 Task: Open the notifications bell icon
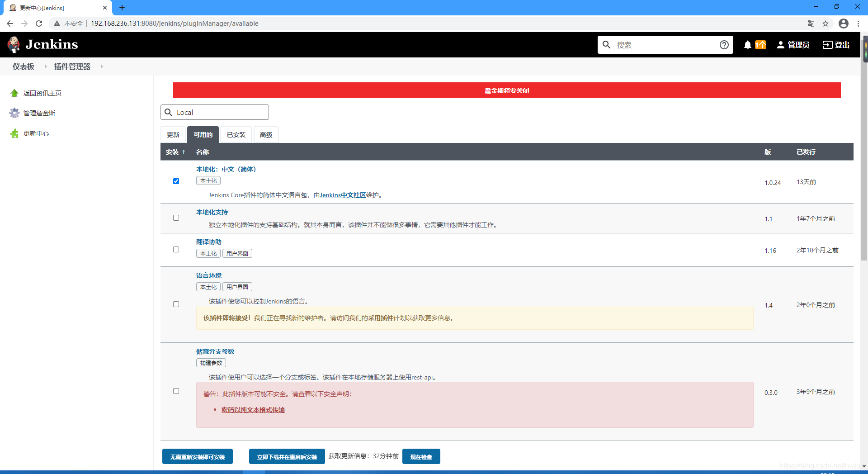click(748, 45)
